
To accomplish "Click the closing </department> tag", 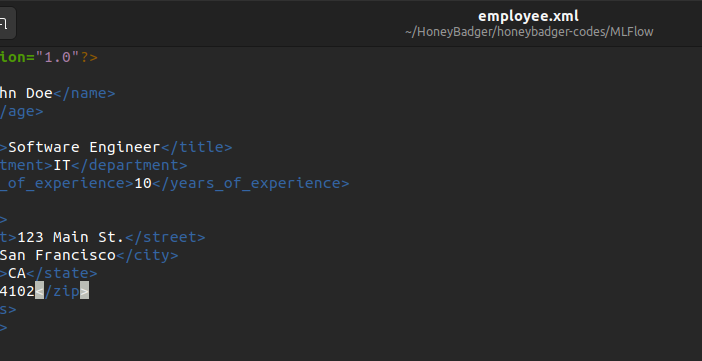I will point(129,165).
